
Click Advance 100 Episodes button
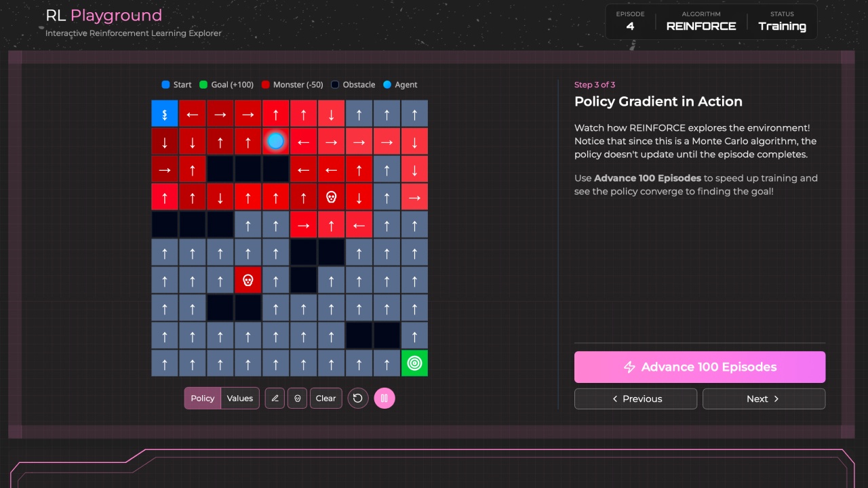tap(700, 367)
